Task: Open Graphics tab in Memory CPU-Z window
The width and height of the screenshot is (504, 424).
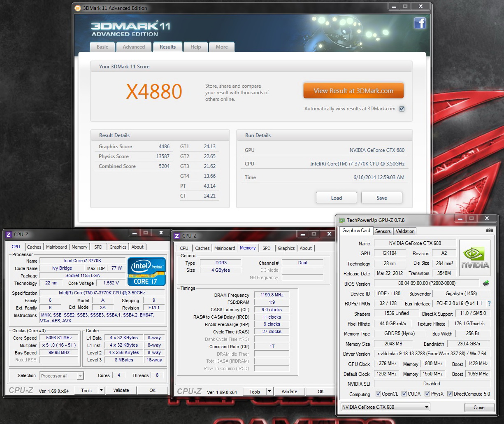Action: coord(286,248)
